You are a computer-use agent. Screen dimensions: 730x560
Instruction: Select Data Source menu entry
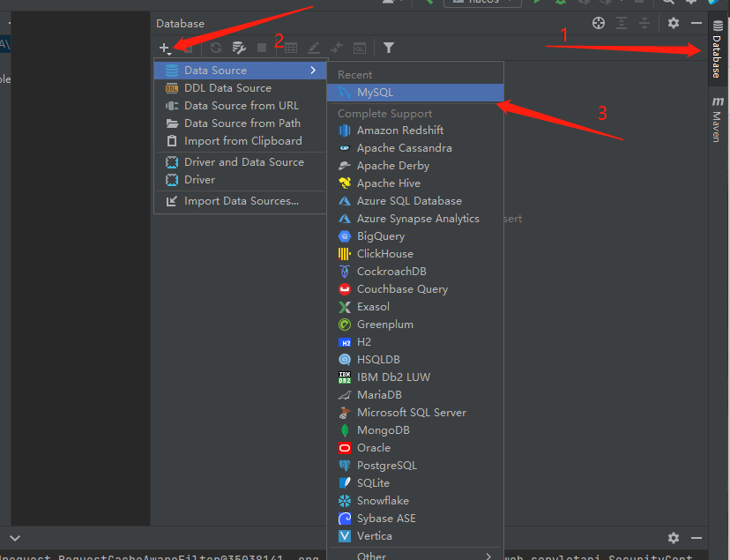point(240,71)
